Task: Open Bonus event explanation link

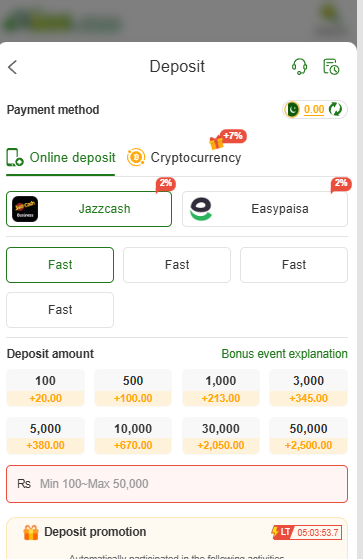Action: coord(285,354)
